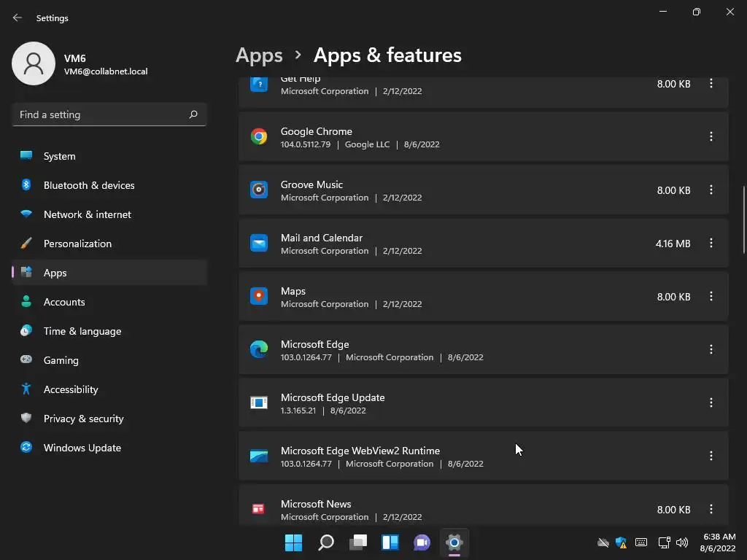747x560 pixels.
Task: Click the search magnifier in Find a setting
Action: click(x=193, y=114)
